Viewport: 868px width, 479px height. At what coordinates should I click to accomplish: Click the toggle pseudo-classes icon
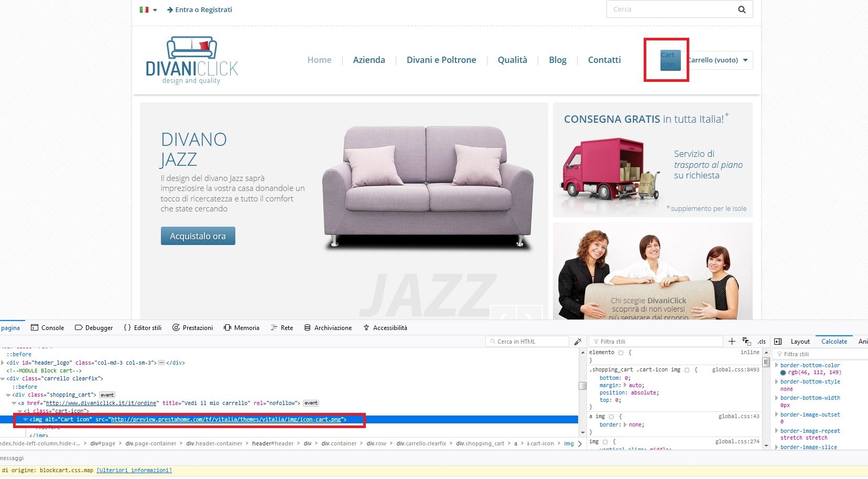747,342
